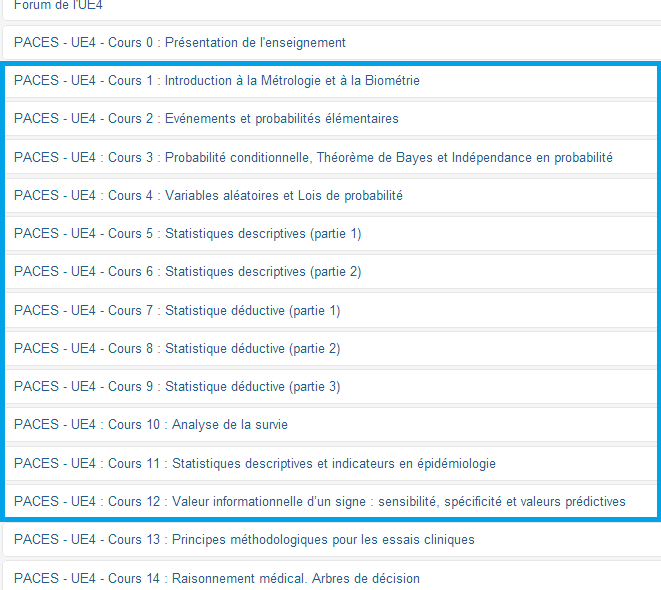Select Cours 7 Statistique déductive partie 1
Screen dimensions: 661x590
(177, 311)
